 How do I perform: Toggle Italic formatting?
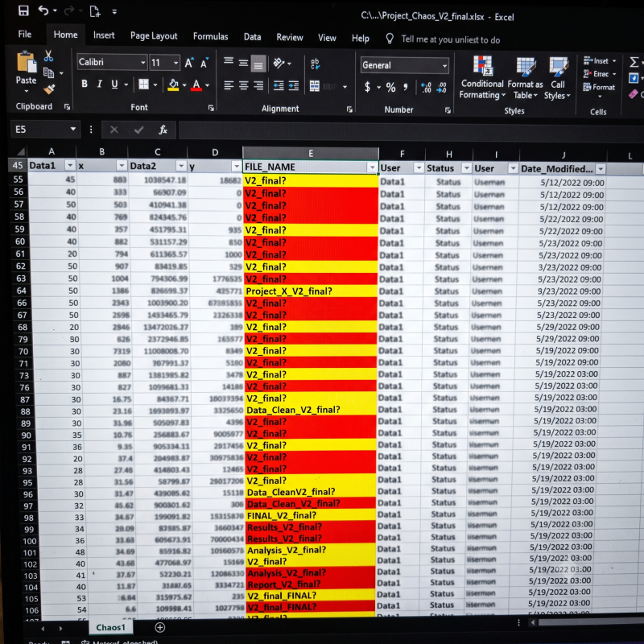[x=99, y=84]
